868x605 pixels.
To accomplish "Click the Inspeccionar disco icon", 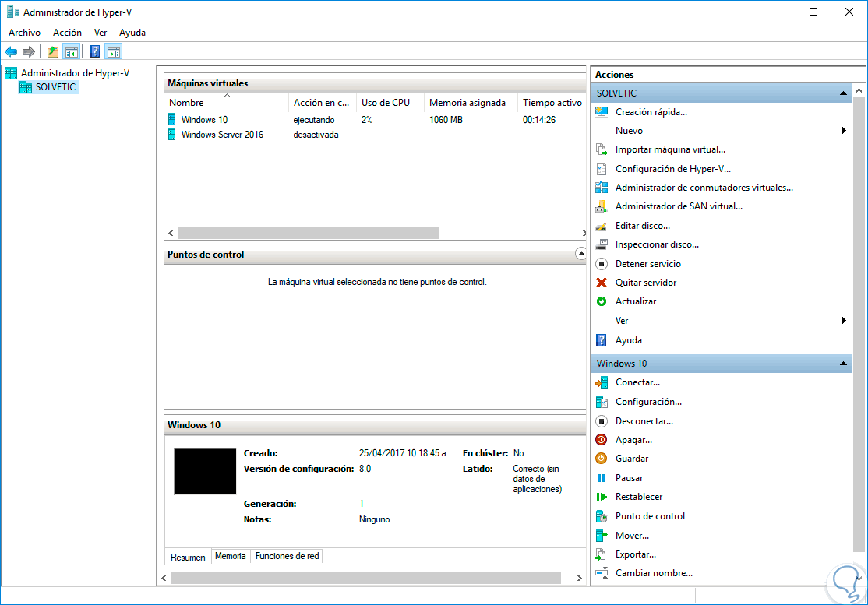I will (602, 244).
